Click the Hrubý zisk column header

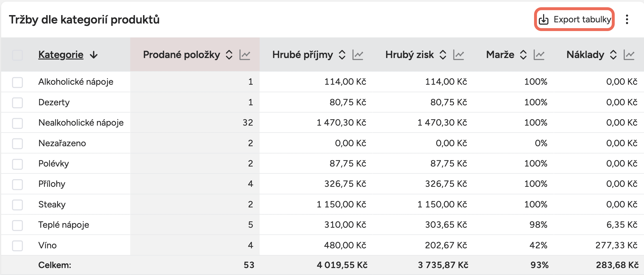(409, 55)
